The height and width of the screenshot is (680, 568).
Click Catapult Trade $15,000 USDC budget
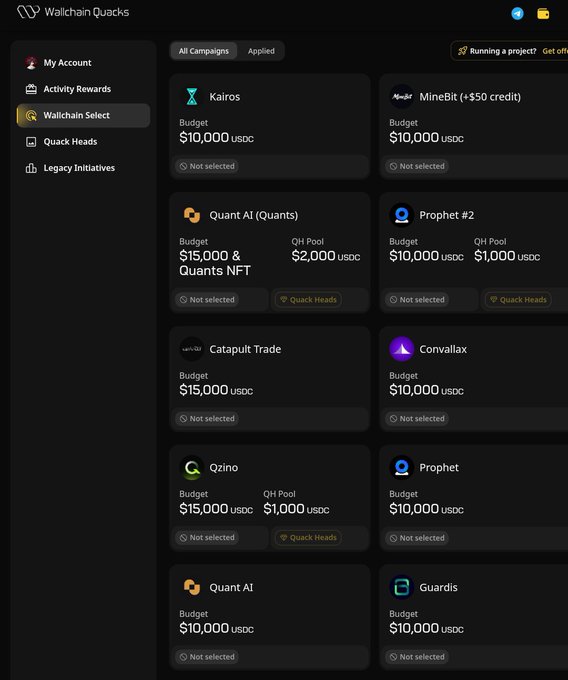pos(216,390)
